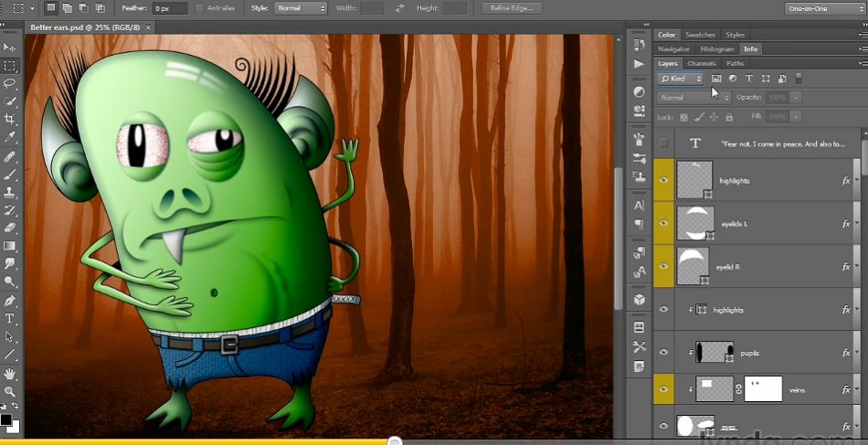The image size is (868, 445).
Task: Hide the eyelids L layer
Action: tap(663, 223)
